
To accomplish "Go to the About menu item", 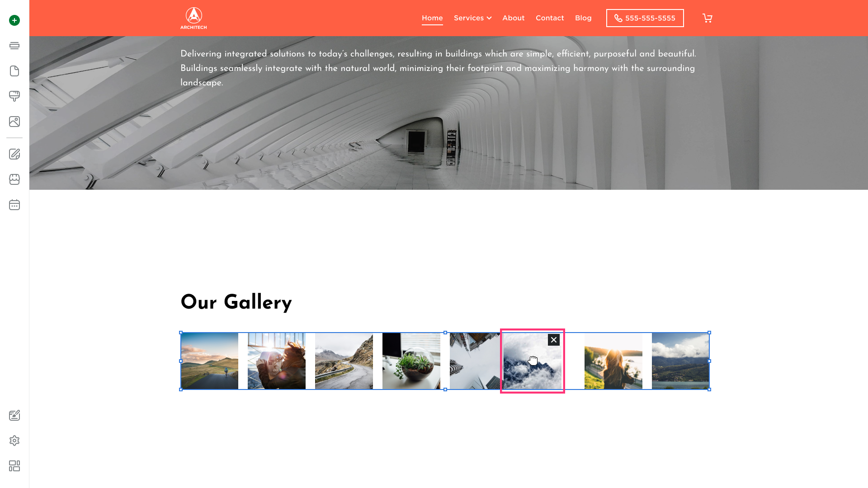I will [x=514, y=18].
